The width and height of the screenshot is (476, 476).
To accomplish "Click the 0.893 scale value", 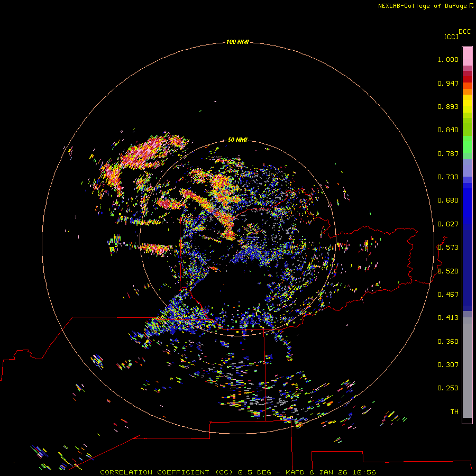I will point(448,106).
